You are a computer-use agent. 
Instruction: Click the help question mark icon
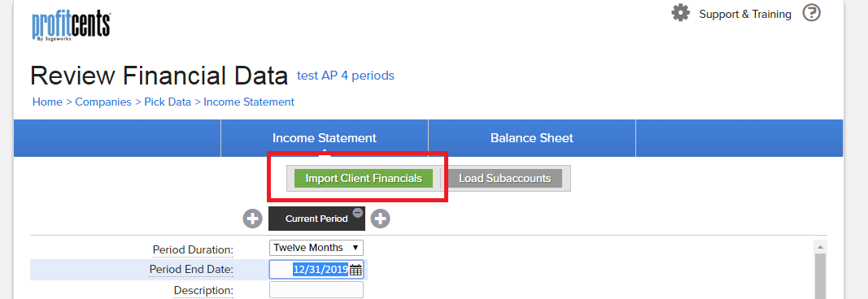click(811, 13)
